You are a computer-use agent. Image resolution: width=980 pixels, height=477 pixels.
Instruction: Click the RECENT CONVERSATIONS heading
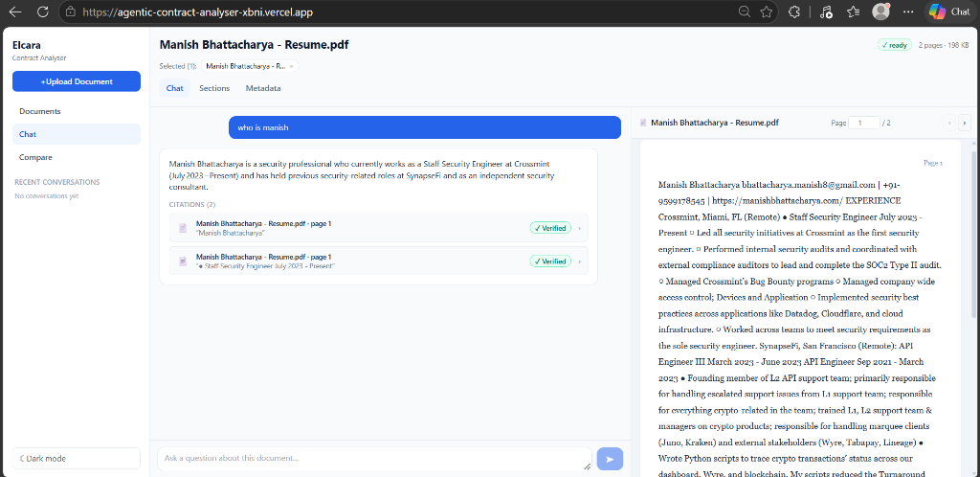tap(56, 182)
